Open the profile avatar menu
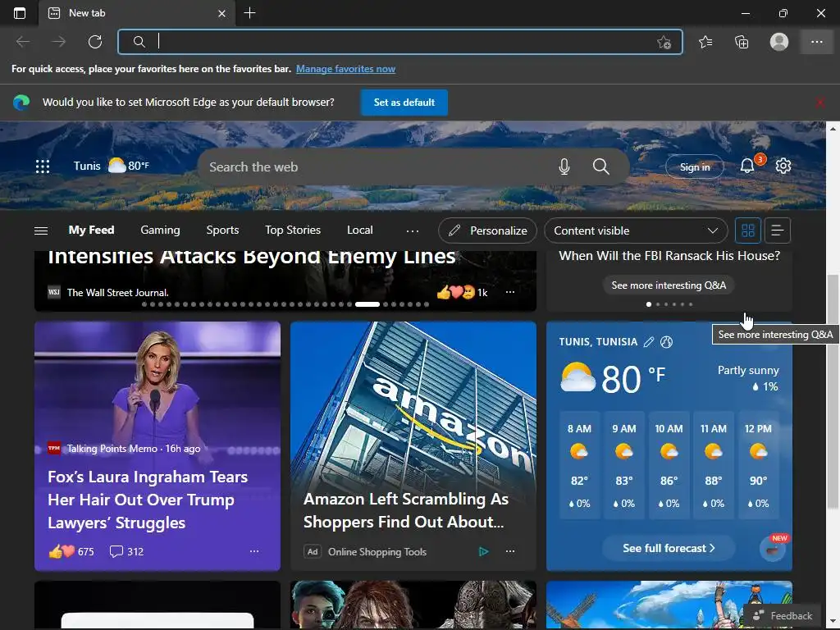The height and width of the screenshot is (630, 840). point(779,42)
